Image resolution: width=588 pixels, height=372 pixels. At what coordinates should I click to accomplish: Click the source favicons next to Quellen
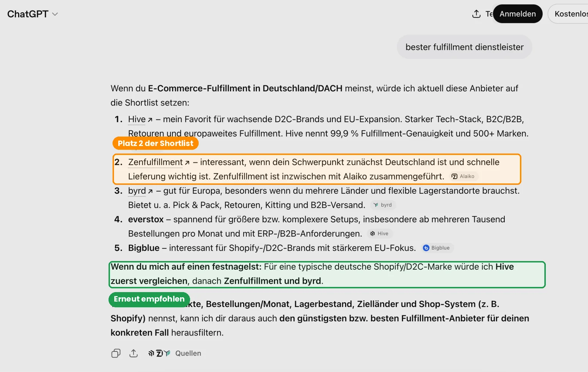tap(159, 353)
